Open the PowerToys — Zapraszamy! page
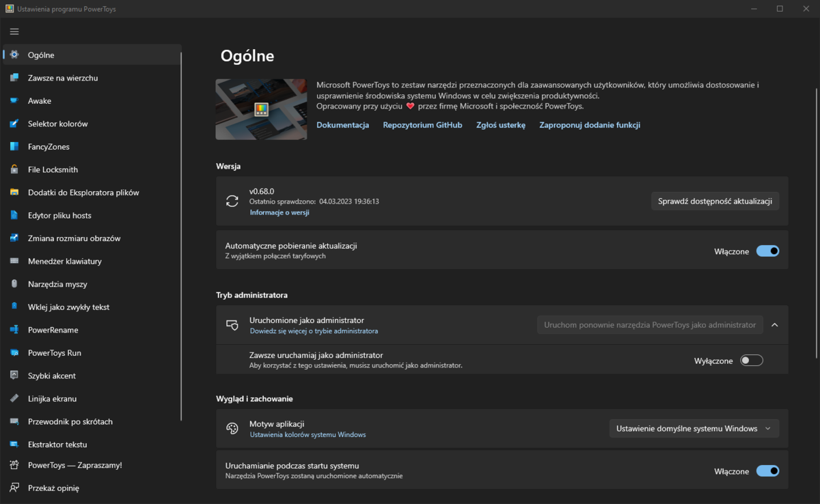 (x=92, y=465)
